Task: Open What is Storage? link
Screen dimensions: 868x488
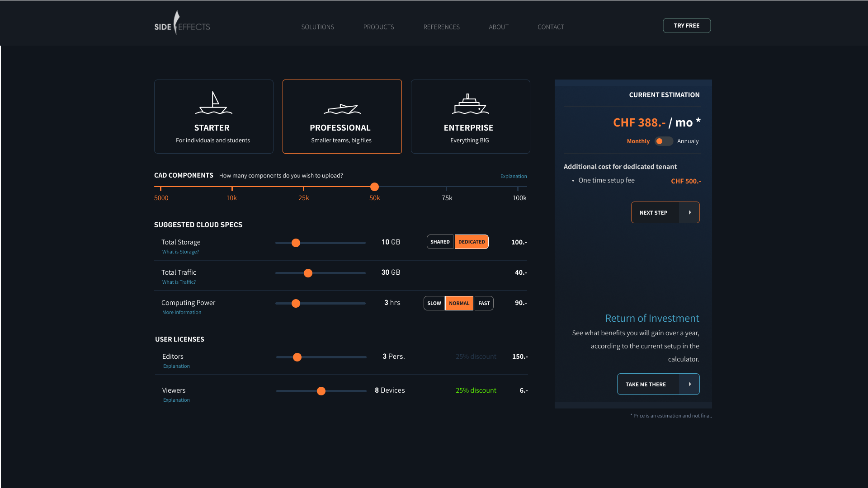Action: [x=180, y=252]
